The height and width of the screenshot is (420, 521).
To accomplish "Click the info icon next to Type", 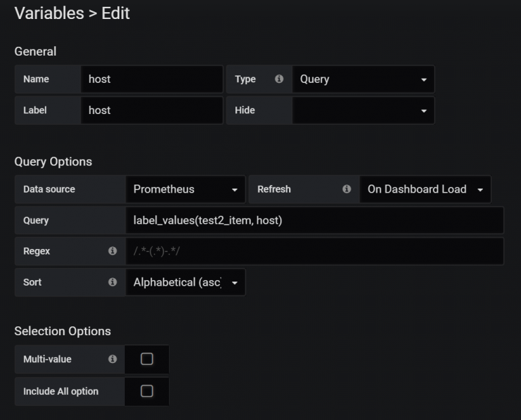I will 279,79.
